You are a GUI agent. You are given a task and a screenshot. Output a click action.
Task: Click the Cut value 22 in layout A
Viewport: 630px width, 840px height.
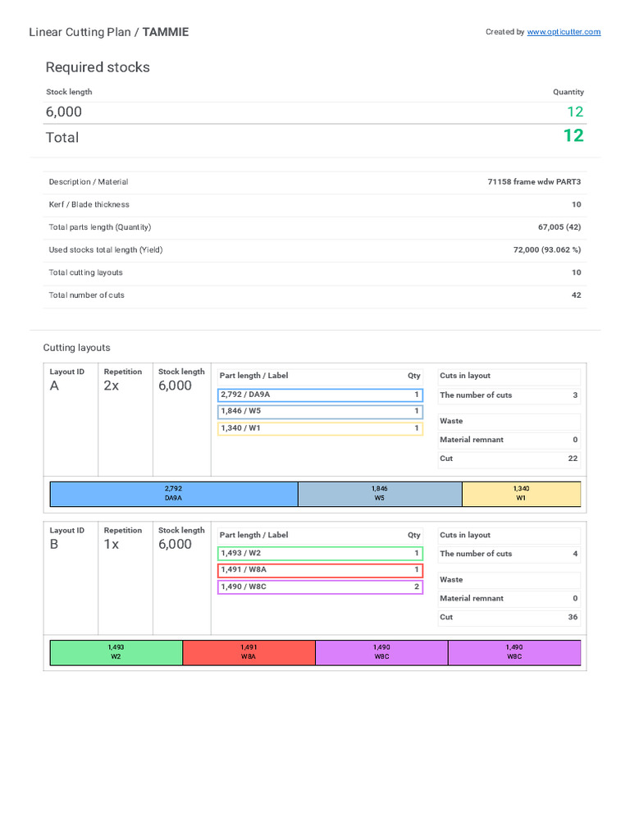[x=573, y=459]
